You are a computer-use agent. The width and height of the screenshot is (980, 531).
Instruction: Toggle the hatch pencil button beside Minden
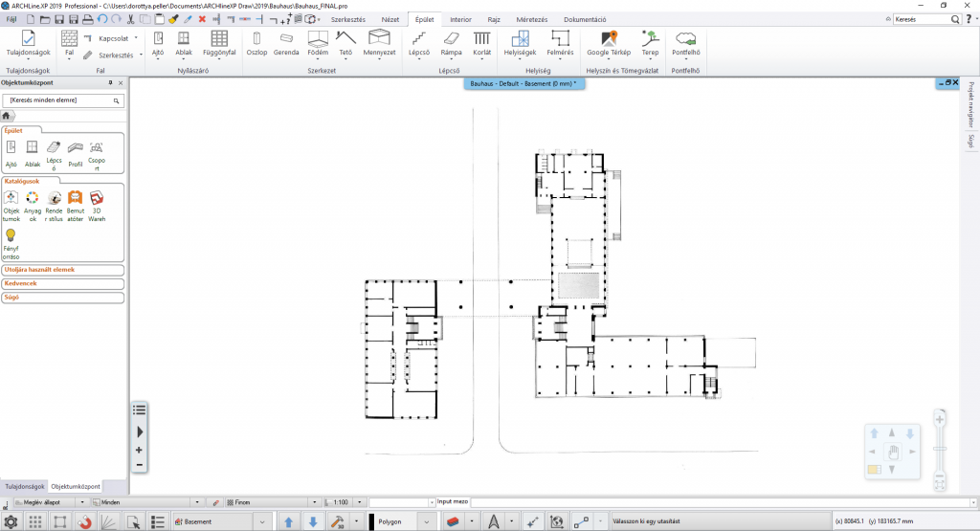pos(215,502)
